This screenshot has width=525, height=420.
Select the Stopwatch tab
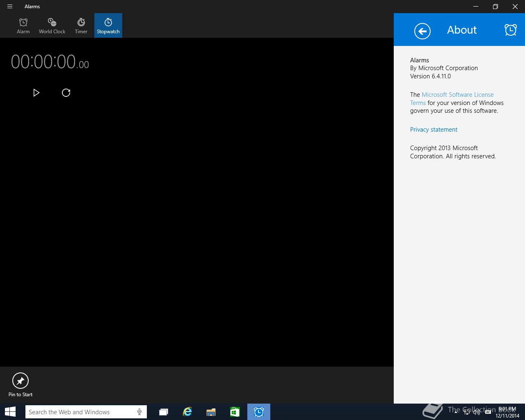(108, 25)
